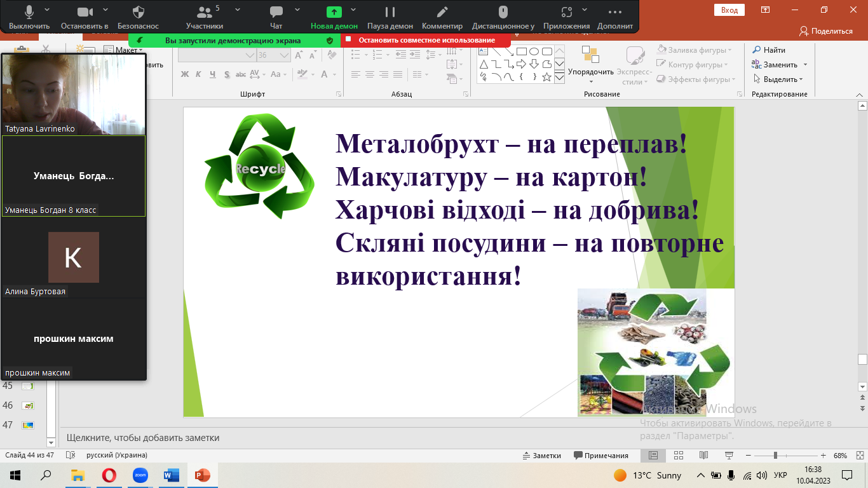
Task: Click the Sign in (Вход) button
Action: point(729,10)
